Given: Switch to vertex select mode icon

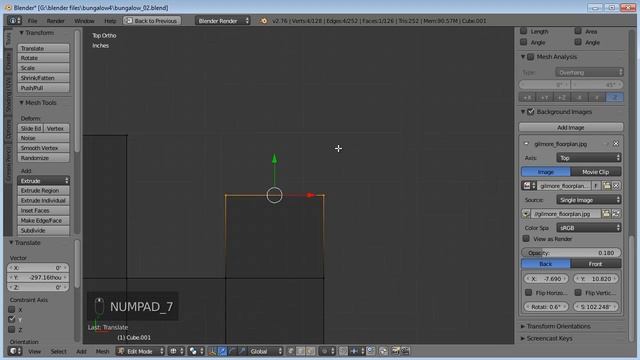Looking at the screenshot, I should [291, 351].
